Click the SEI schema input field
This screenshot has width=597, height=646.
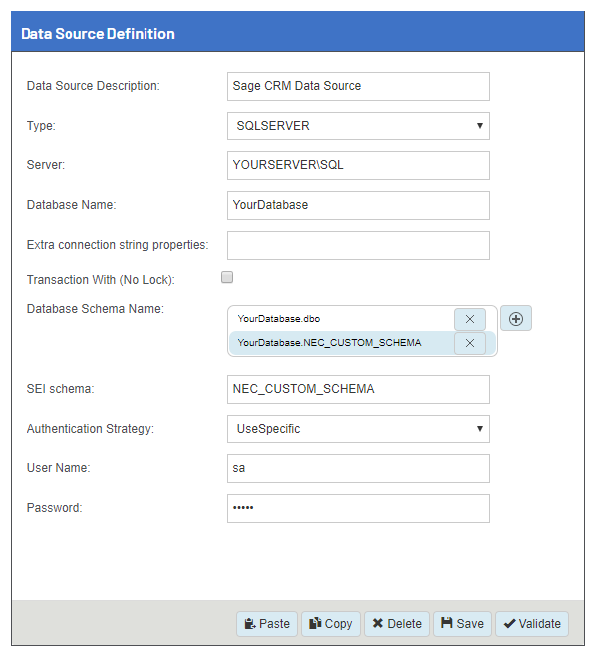pos(358,389)
